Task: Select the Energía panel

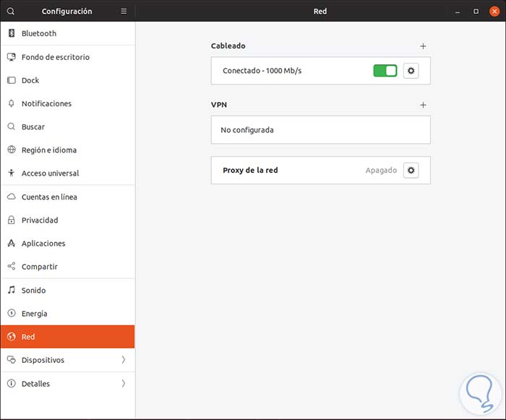Action: click(35, 314)
